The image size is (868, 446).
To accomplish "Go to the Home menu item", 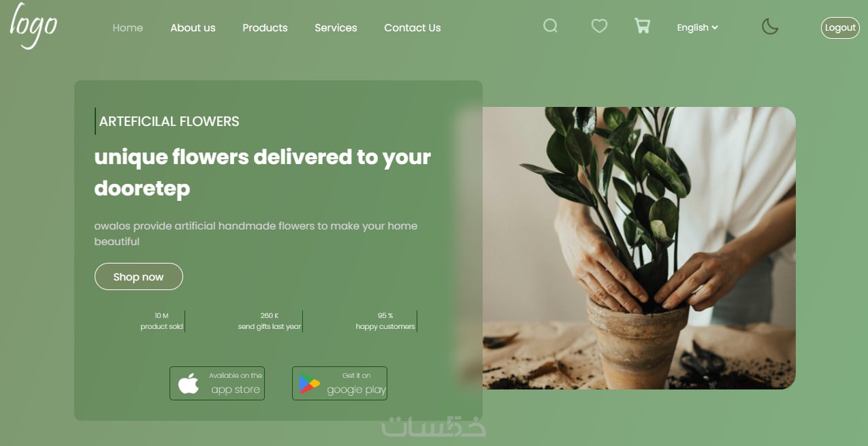I will 128,28.
